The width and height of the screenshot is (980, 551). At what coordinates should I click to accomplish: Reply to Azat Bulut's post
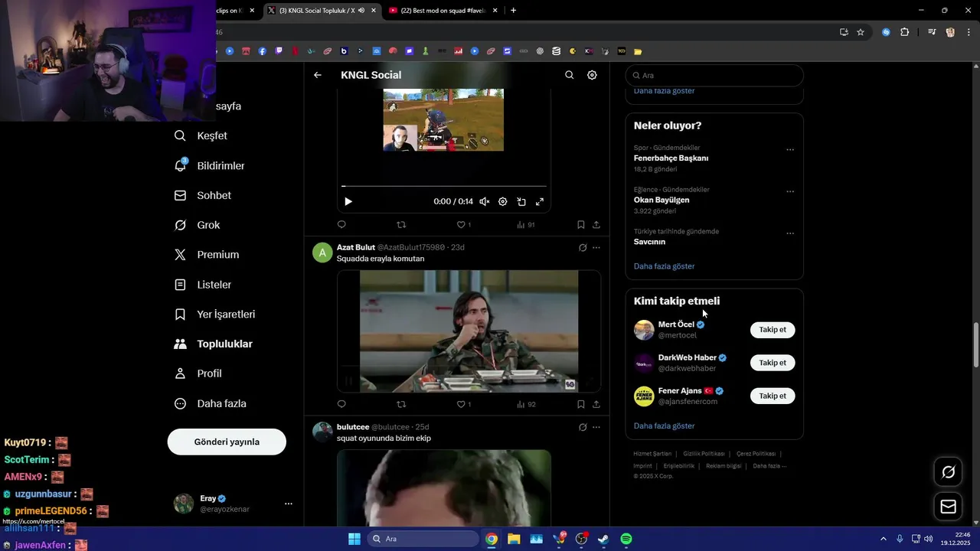pyautogui.click(x=341, y=404)
